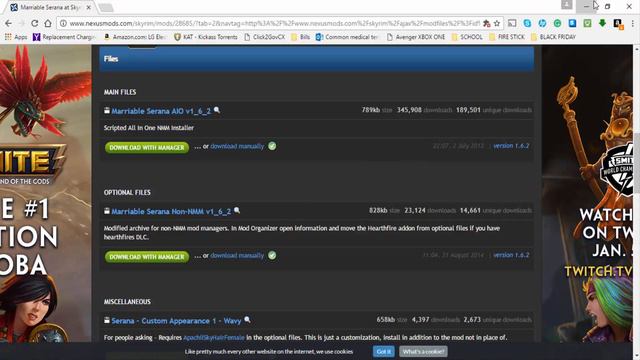640x360 pixels.
Task: Open the Avenger XBOX ONE bookmark
Action: pos(416,37)
